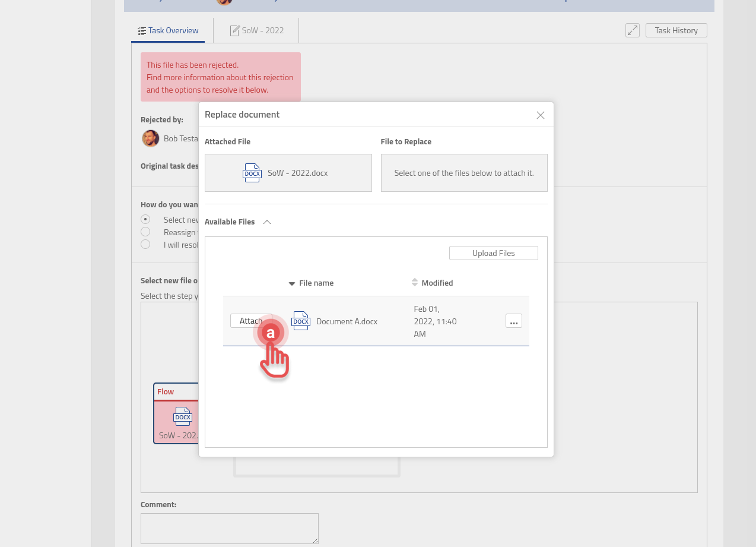
Task: Click the DOCX icon in Flow step card
Action: (x=183, y=416)
